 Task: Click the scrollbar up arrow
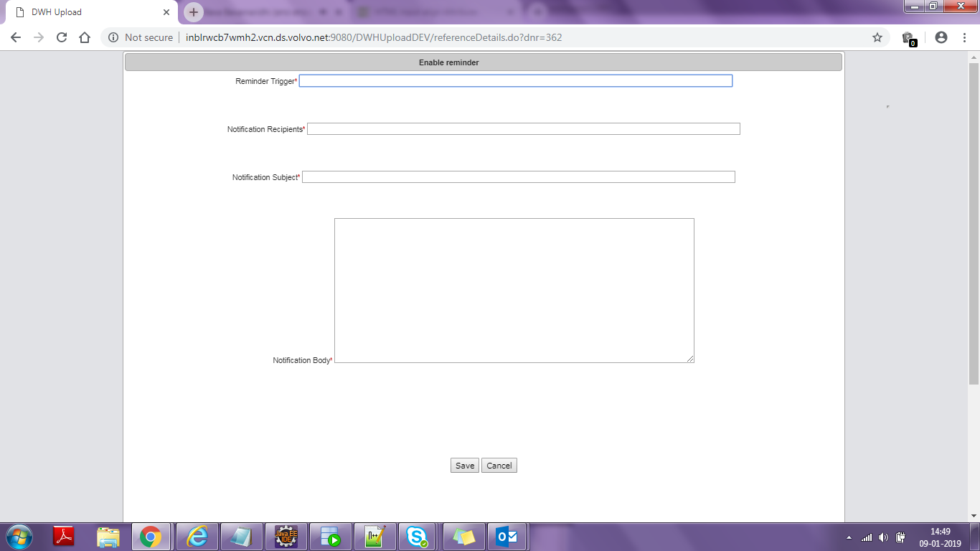[974, 57]
